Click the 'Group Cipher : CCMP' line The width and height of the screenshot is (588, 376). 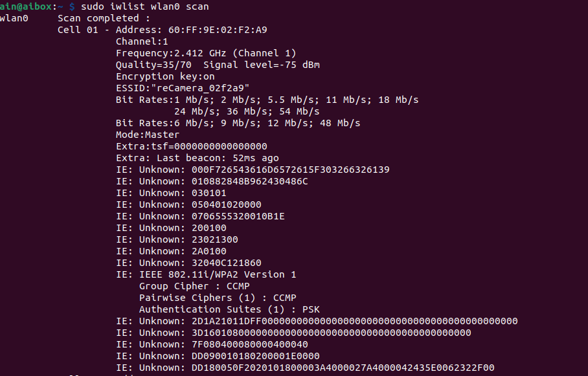point(194,286)
